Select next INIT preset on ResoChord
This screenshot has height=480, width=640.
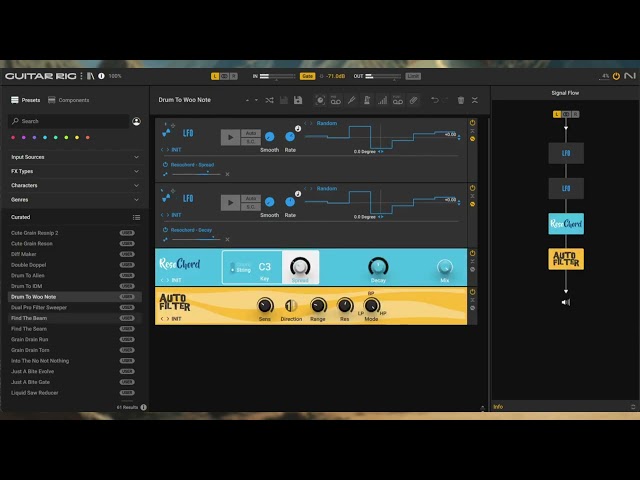click(167, 280)
